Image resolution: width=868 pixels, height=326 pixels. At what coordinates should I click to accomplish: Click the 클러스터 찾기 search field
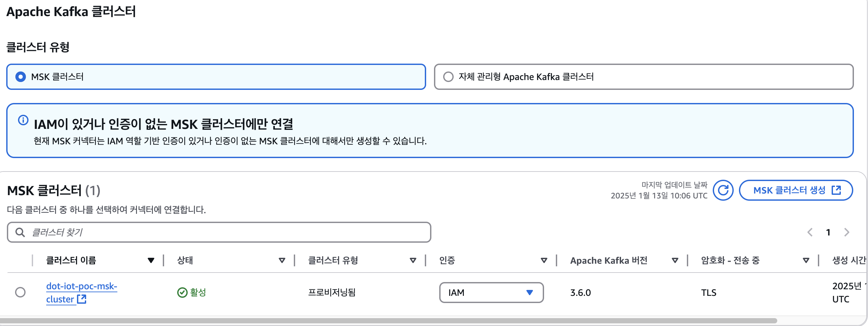click(x=219, y=232)
